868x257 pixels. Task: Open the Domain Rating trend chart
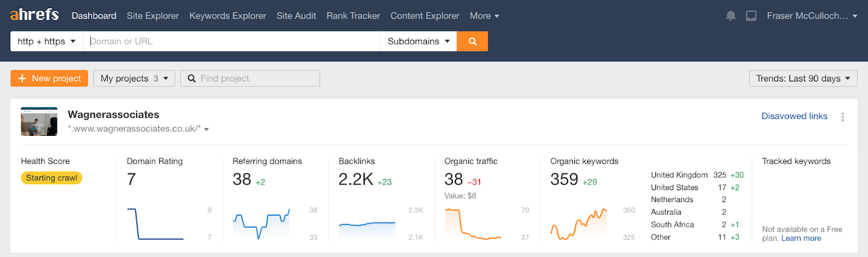tap(155, 223)
